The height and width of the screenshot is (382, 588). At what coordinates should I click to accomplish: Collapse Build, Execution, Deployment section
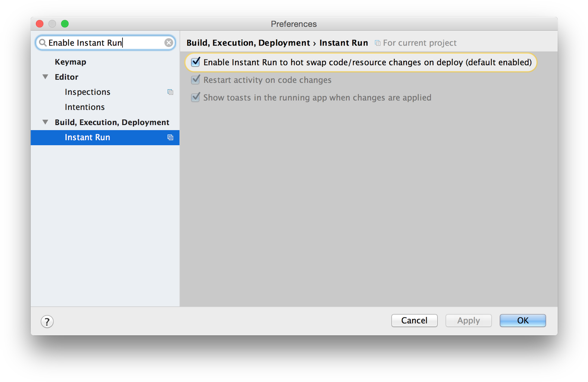(x=45, y=122)
